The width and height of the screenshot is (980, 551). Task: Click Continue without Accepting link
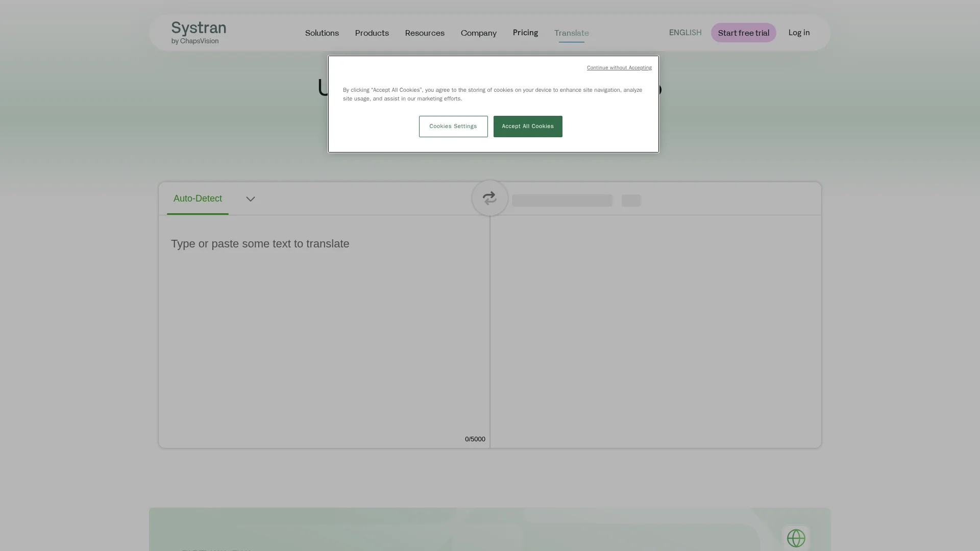coord(619,68)
